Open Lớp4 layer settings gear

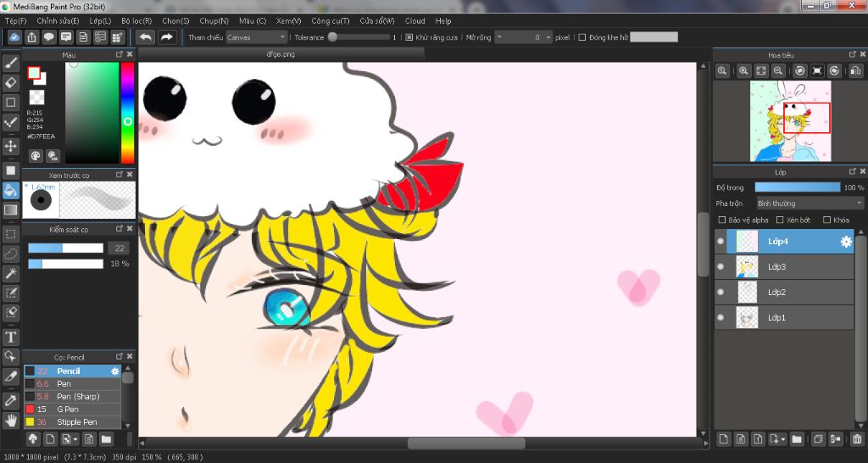coord(846,242)
